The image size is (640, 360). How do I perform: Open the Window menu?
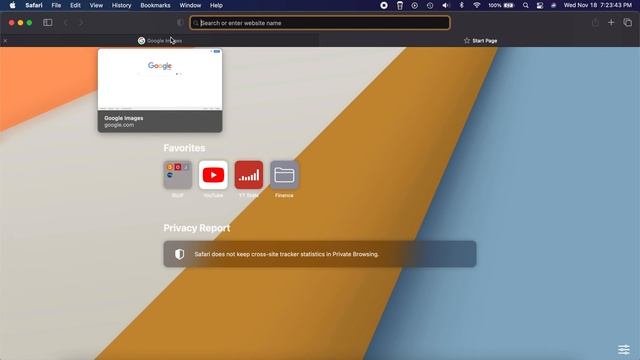(190, 5)
